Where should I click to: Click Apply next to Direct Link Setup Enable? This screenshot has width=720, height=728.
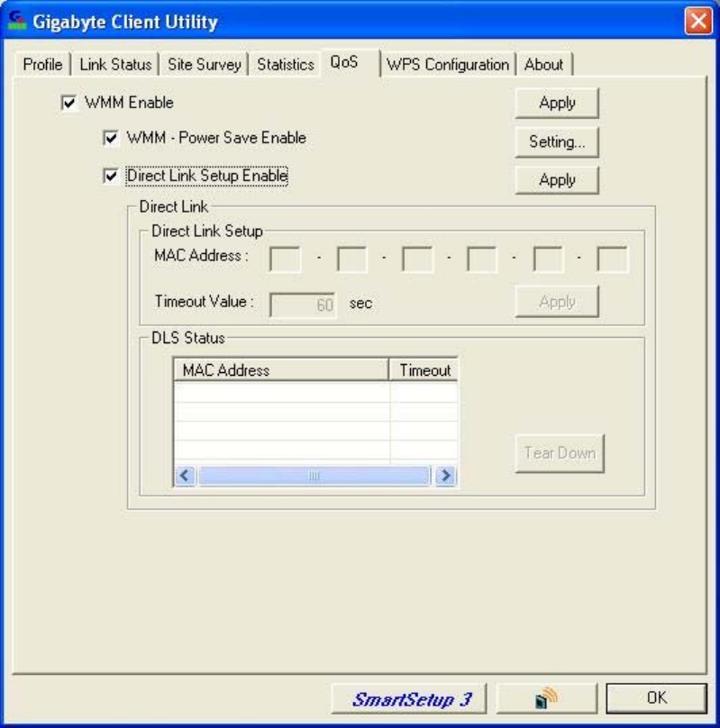[x=557, y=180]
